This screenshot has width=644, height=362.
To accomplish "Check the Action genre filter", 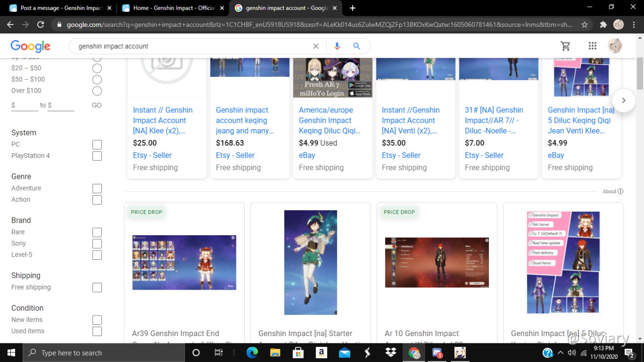I will [97, 200].
